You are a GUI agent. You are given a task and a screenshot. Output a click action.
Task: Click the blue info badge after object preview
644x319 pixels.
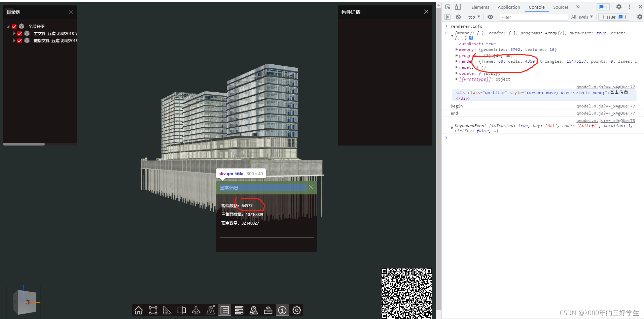(471, 38)
